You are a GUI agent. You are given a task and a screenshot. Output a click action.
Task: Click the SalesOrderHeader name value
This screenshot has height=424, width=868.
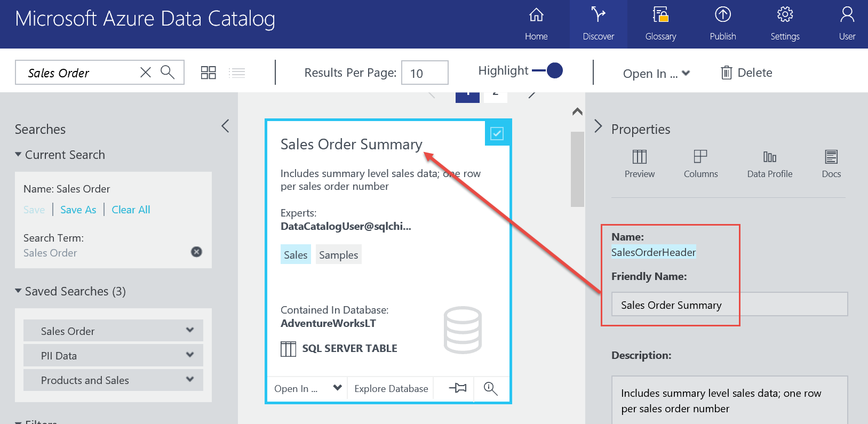click(x=654, y=252)
